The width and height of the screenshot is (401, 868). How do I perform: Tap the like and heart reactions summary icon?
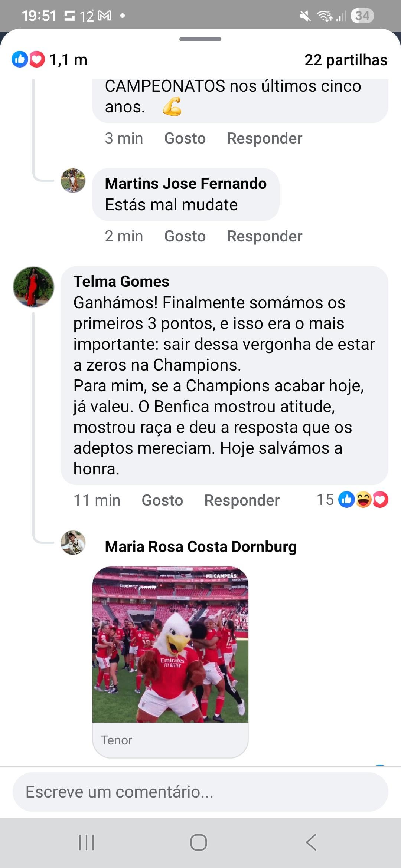tap(28, 59)
